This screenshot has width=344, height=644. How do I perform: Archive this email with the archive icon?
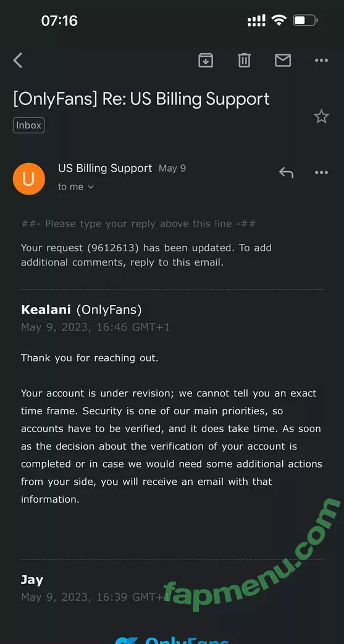tap(206, 61)
